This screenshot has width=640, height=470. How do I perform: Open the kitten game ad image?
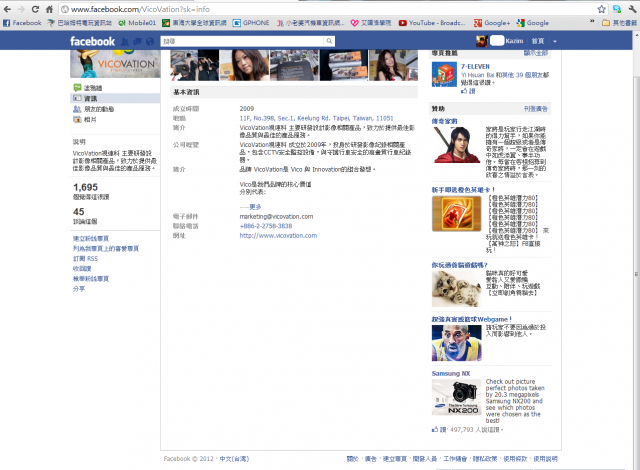pyautogui.click(x=457, y=289)
